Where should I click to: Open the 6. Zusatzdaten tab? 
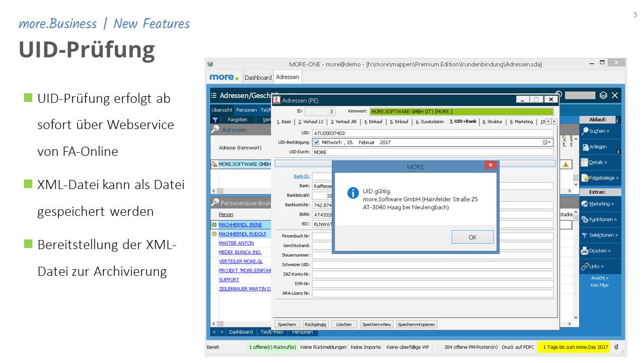pyautogui.click(x=430, y=122)
